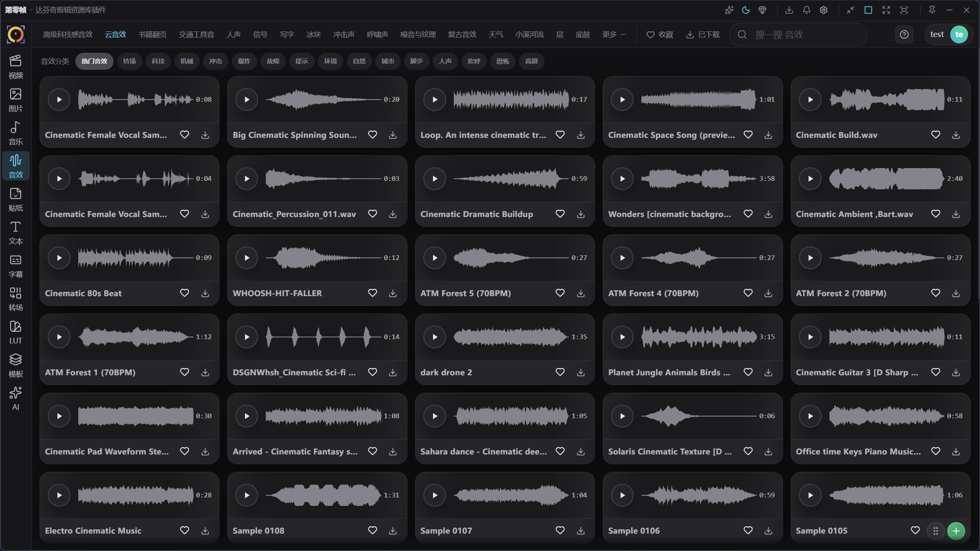Open the 图片 images section
980x551 pixels.
pyautogui.click(x=16, y=100)
